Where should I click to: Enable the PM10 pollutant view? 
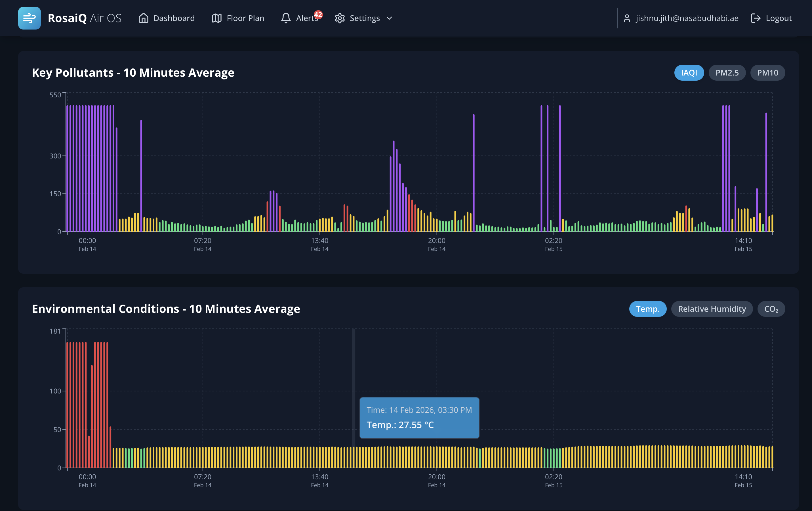click(767, 72)
